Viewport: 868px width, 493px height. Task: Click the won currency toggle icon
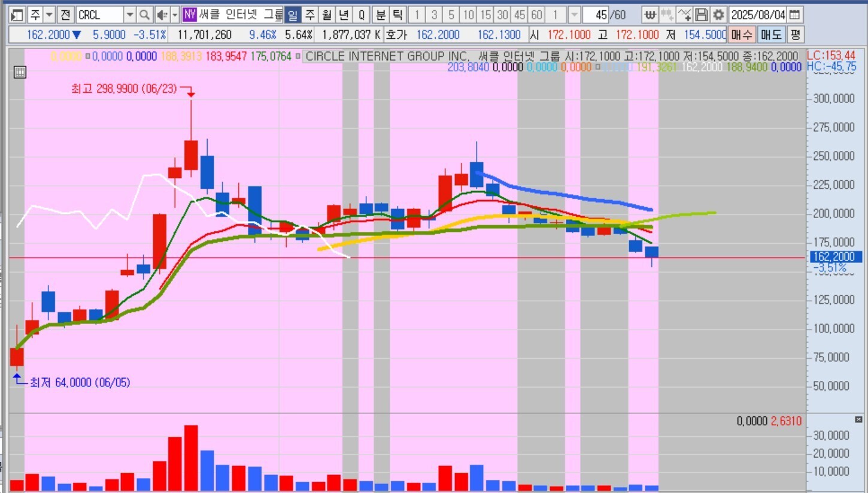pos(650,15)
